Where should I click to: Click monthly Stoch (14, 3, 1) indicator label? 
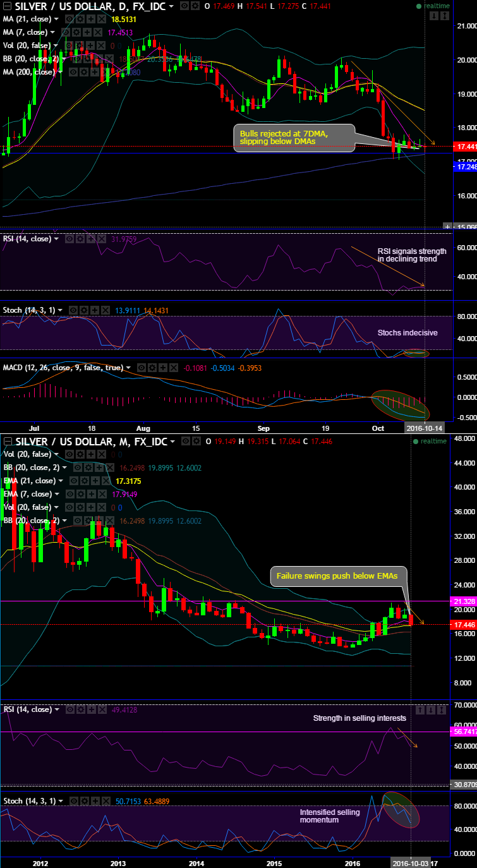pos(29,801)
